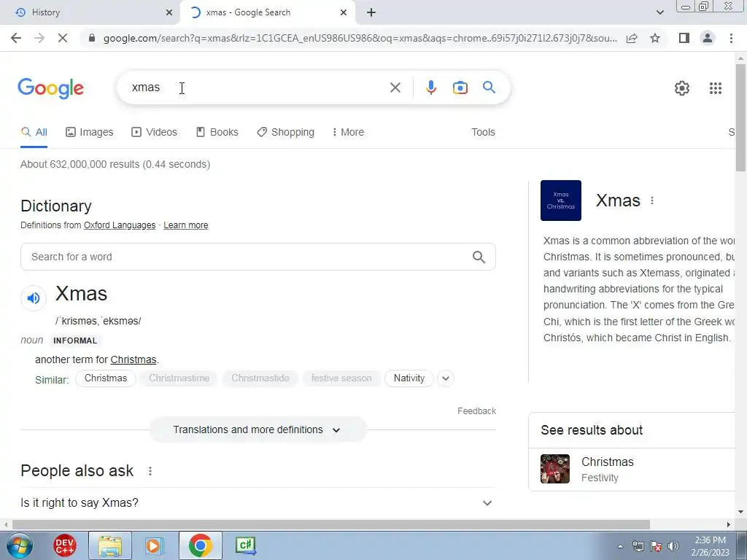Click the vertical scrollbar thumb
Image resolution: width=747 pixels, height=560 pixels.
[740, 117]
